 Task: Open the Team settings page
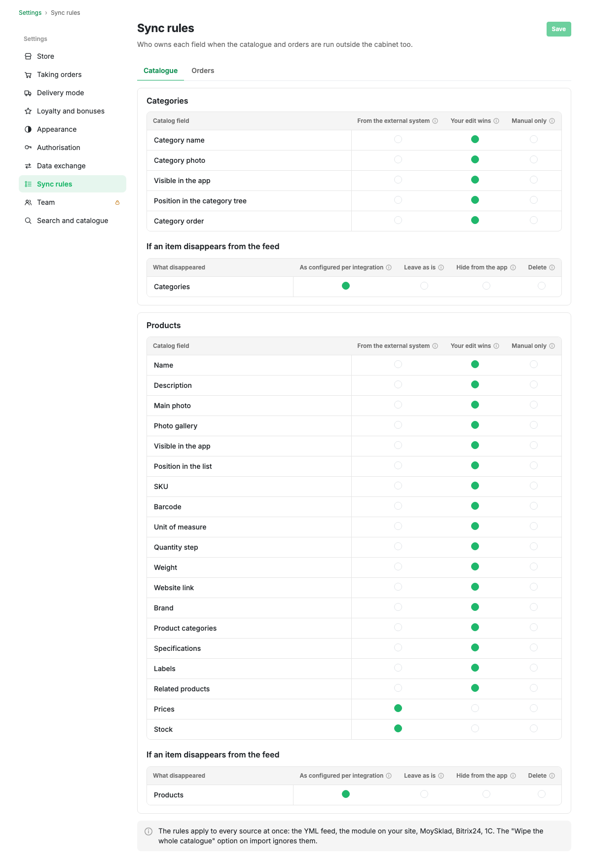click(73, 202)
